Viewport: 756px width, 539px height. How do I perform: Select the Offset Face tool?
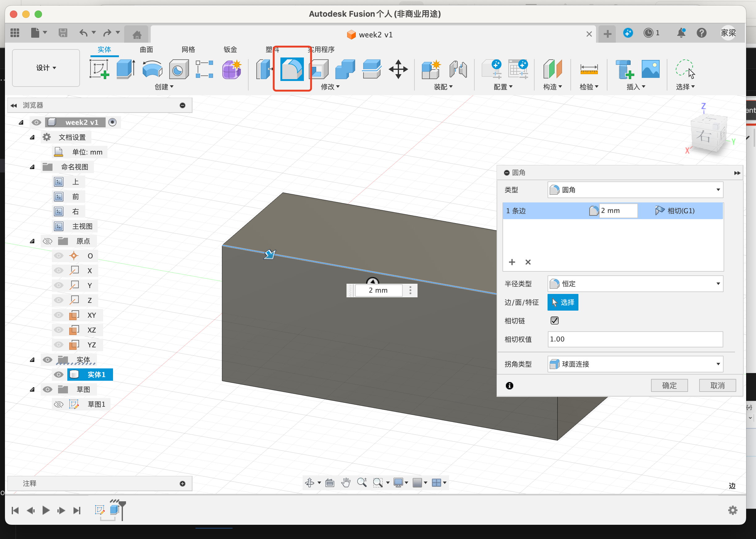pyautogui.click(x=372, y=69)
